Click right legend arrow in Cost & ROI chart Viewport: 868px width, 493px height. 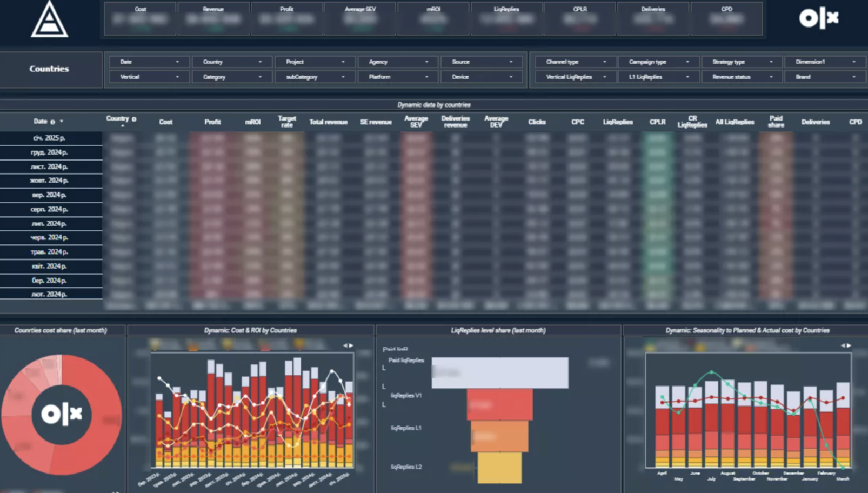pyautogui.click(x=351, y=345)
